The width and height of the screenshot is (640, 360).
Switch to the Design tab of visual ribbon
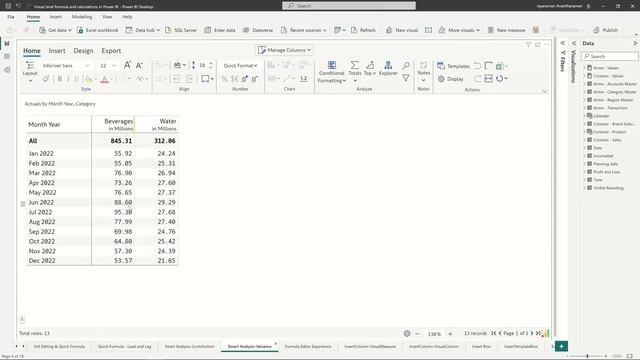83,51
